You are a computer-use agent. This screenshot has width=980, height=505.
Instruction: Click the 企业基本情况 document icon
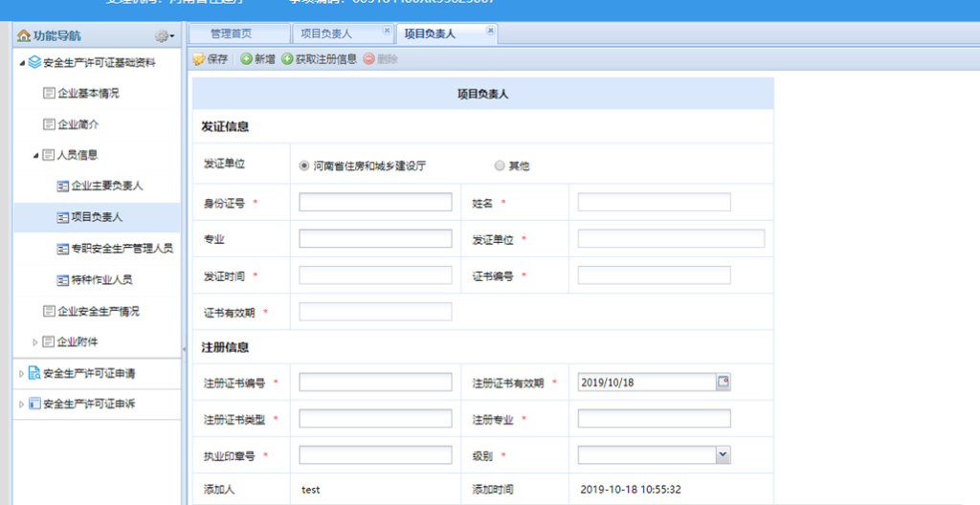click(x=49, y=94)
